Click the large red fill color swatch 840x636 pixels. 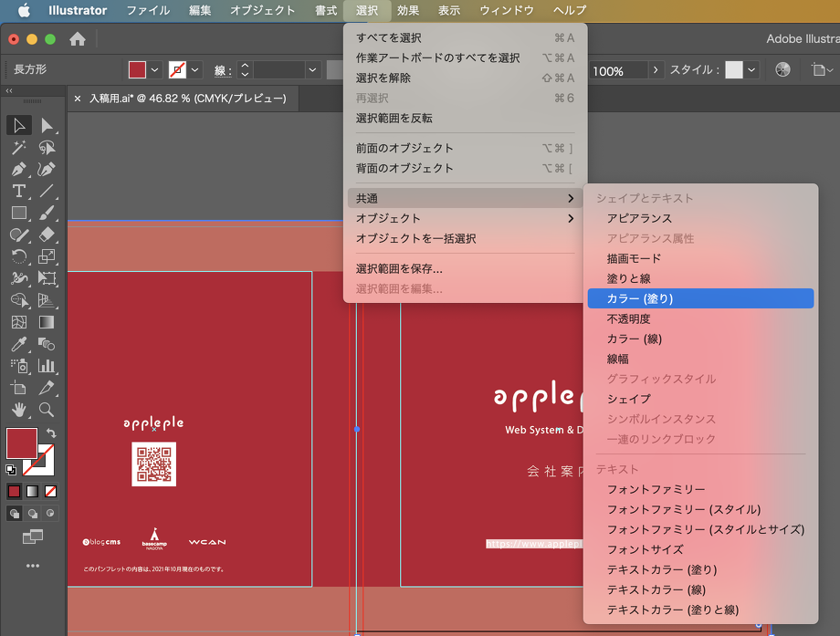click(x=22, y=443)
